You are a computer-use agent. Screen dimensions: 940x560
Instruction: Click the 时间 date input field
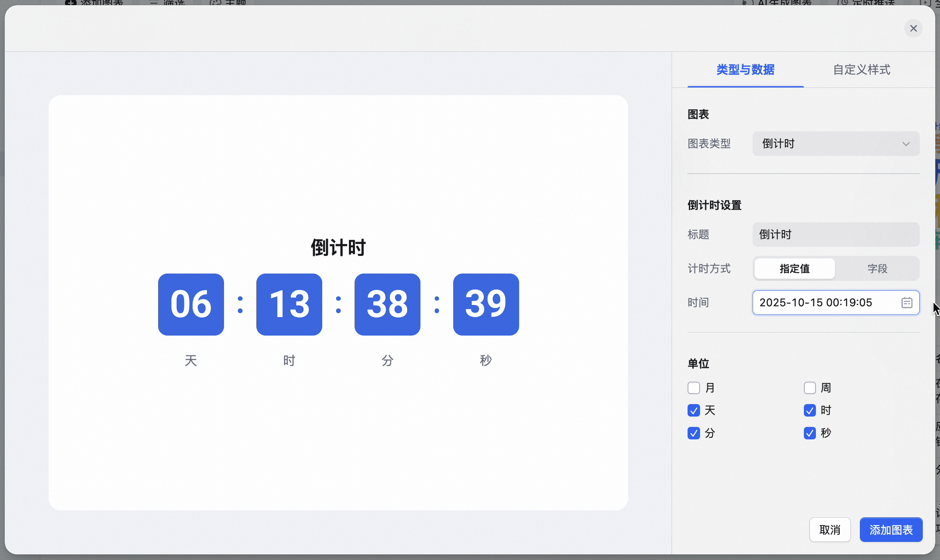click(x=836, y=303)
